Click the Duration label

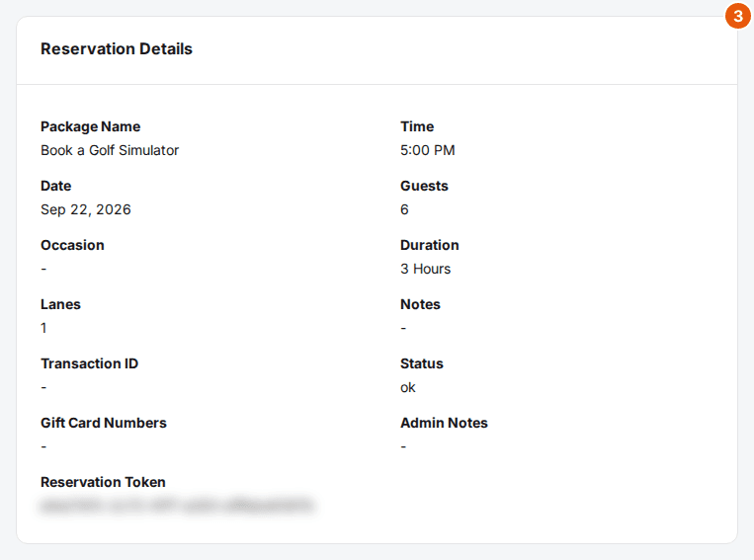[430, 245]
